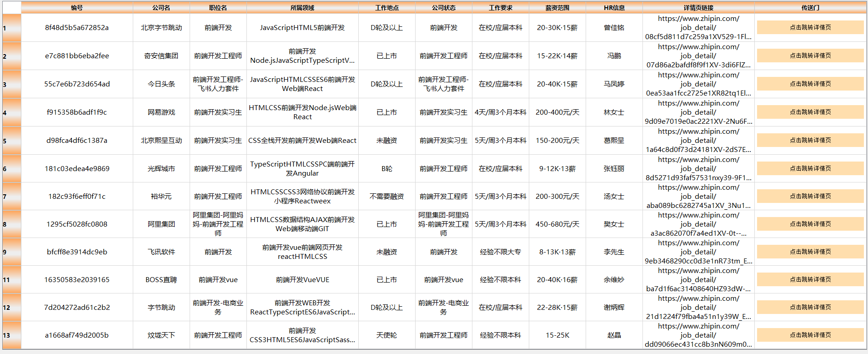The image size is (868, 354).
Task: Select HR cell 葛熙呈
Action: [x=614, y=140]
